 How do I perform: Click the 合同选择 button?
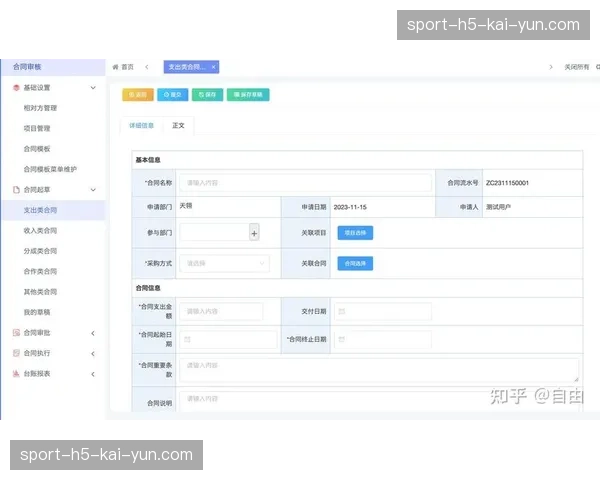[x=355, y=263]
